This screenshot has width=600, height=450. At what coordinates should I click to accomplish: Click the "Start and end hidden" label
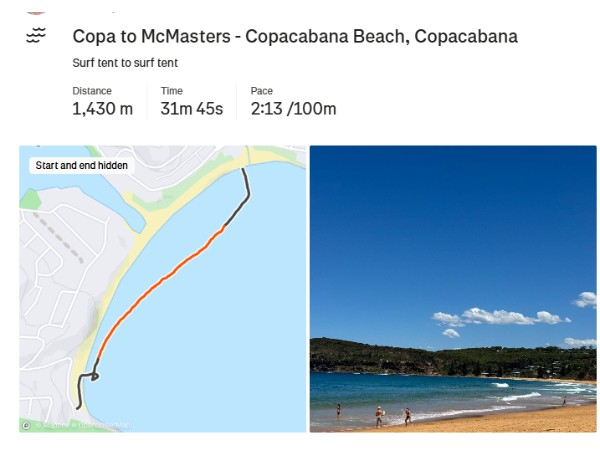pos(82,165)
